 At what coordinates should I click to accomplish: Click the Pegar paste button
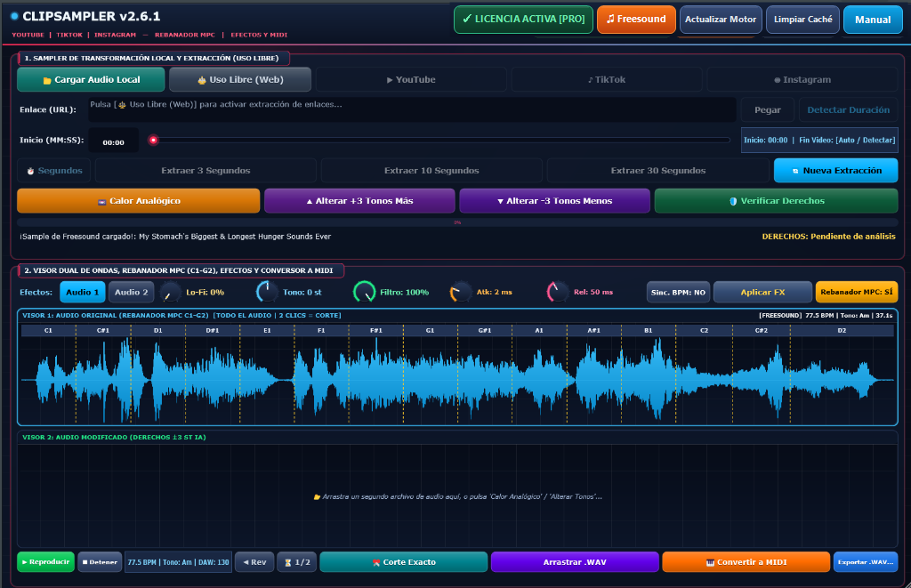pos(768,109)
